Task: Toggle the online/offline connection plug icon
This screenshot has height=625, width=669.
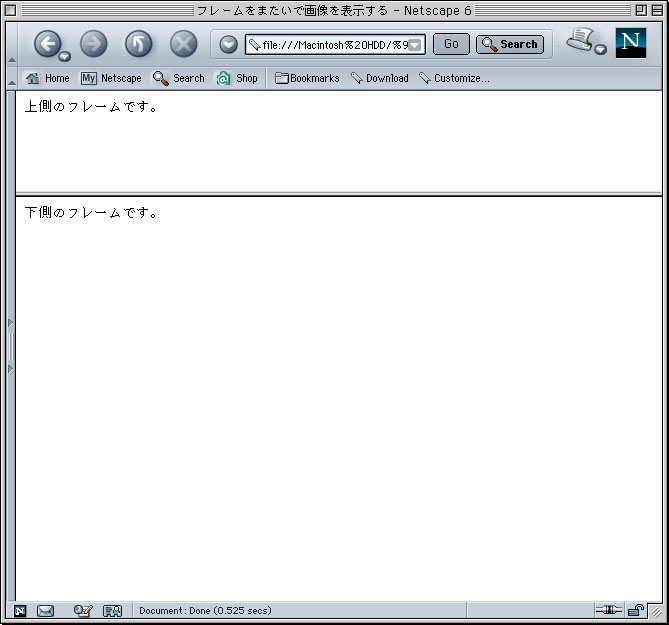Action: pos(608,610)
